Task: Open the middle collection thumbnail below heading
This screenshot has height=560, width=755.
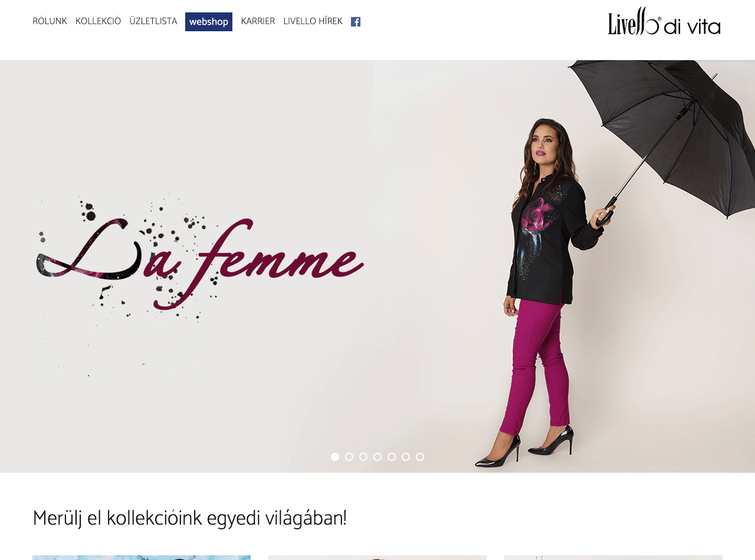Action: 377,558
